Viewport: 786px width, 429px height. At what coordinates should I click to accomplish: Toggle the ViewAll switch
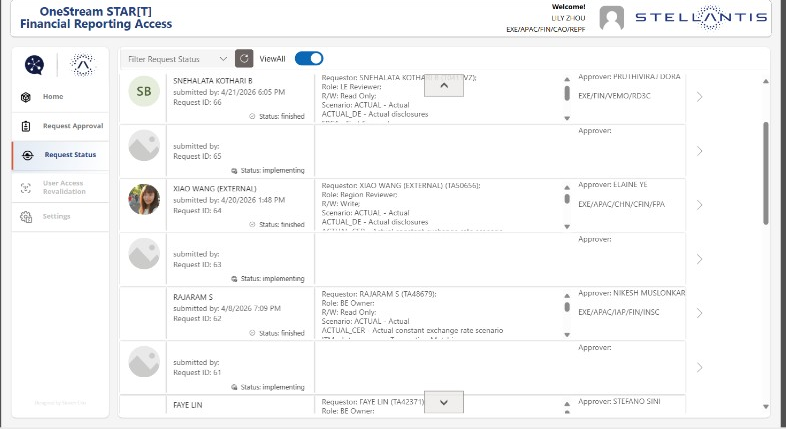point(309,59)
